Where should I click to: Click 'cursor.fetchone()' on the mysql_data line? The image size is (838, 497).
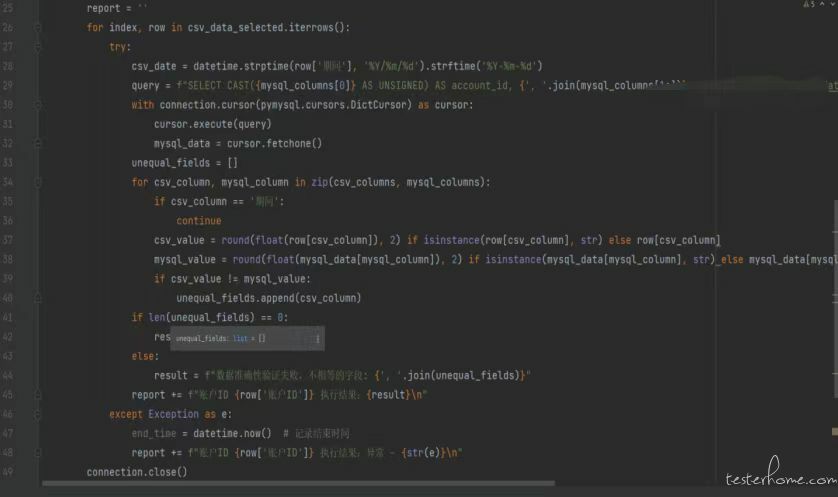point(275,144)
